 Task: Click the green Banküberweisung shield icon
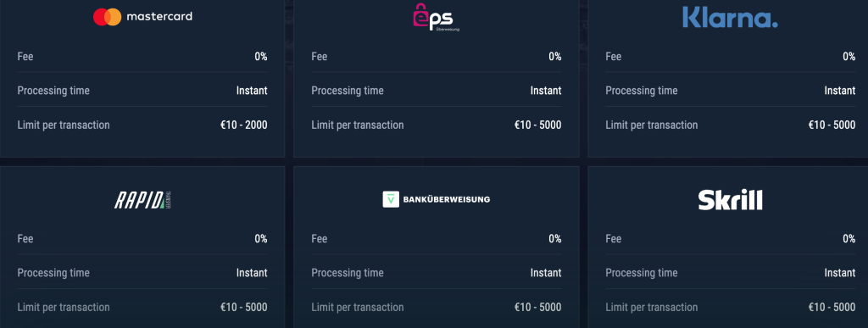[391, 200]
